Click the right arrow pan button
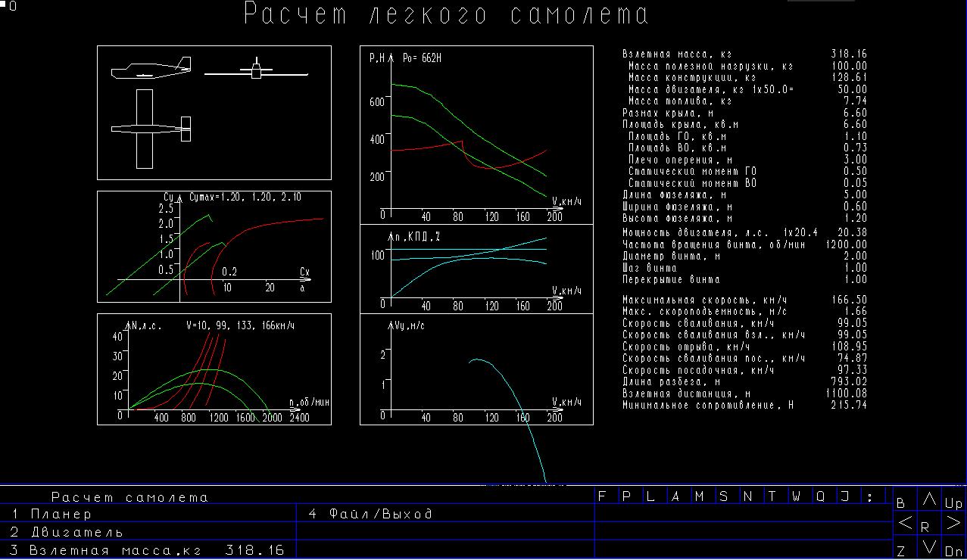967x560 pixels. [x=953, y=523]
